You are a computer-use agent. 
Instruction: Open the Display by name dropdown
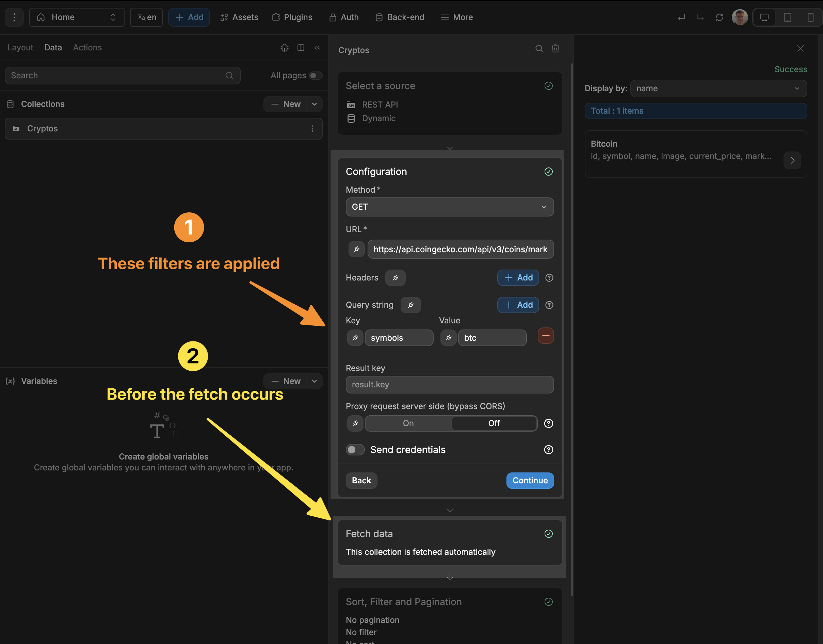(718, 88)
